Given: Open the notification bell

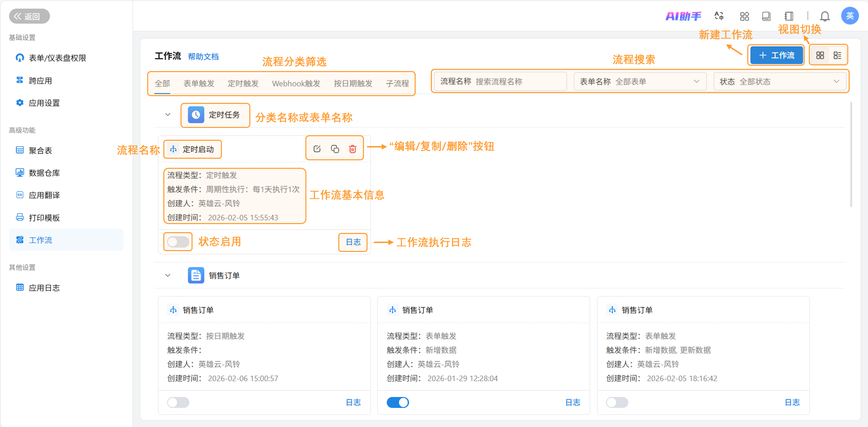Looking at the screenshot, I should [825, 16].
